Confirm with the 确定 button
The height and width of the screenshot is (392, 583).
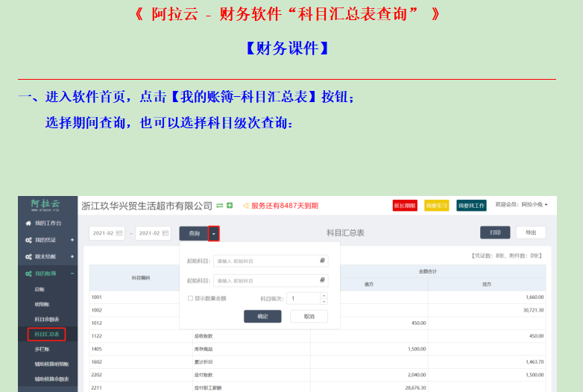click(x=262, y=317)
